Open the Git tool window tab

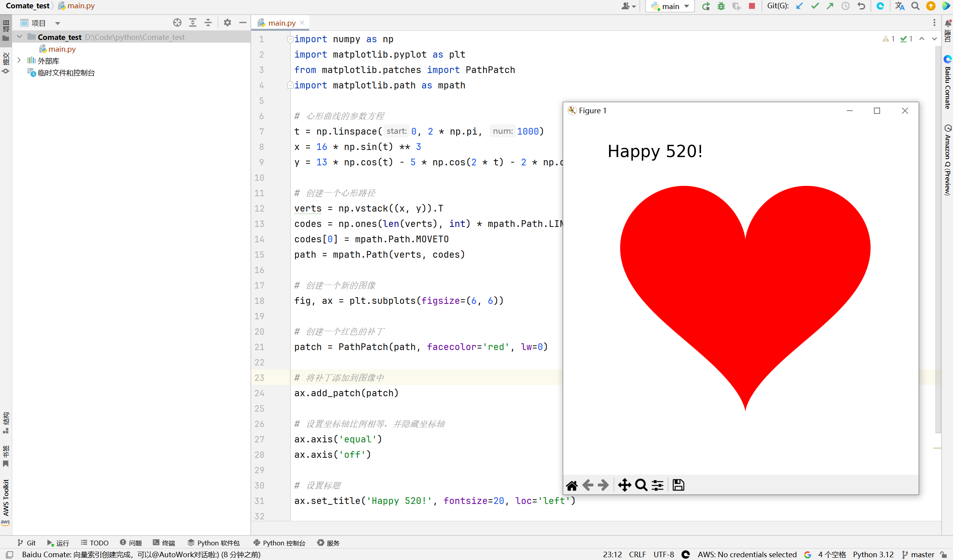(27, 543)
